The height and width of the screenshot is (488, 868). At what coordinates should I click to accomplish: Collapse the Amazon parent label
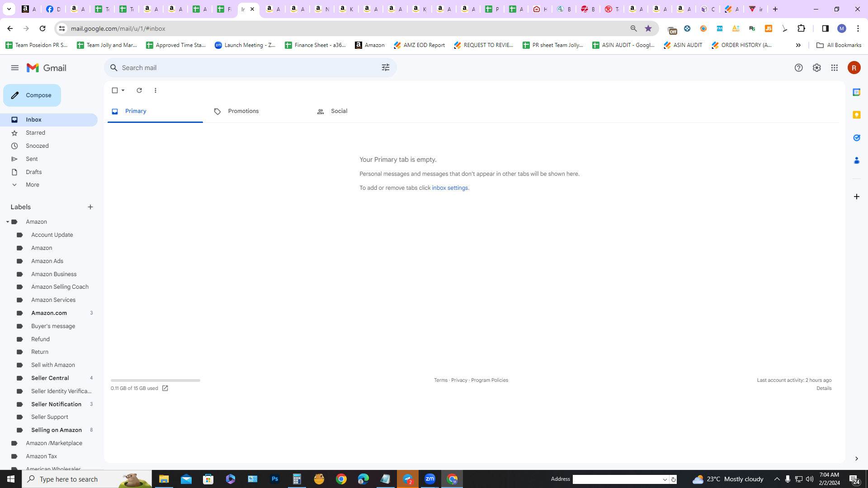point(8,222)
